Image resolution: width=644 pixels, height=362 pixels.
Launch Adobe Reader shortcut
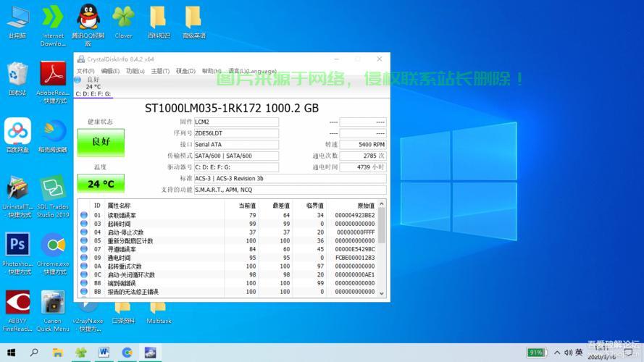tap(53, 82)
